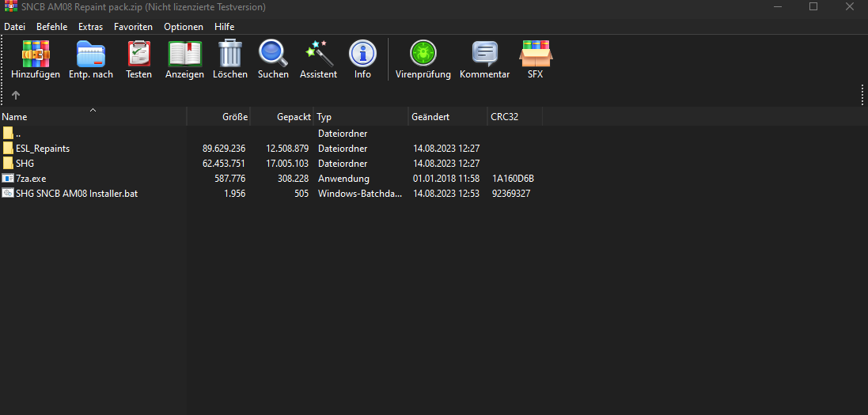
Task: Click the SFX archive icon
Action: (536, 54)
